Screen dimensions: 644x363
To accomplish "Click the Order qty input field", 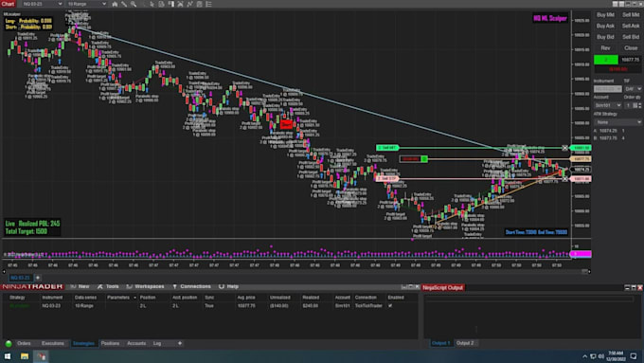I will coord(628,105).
